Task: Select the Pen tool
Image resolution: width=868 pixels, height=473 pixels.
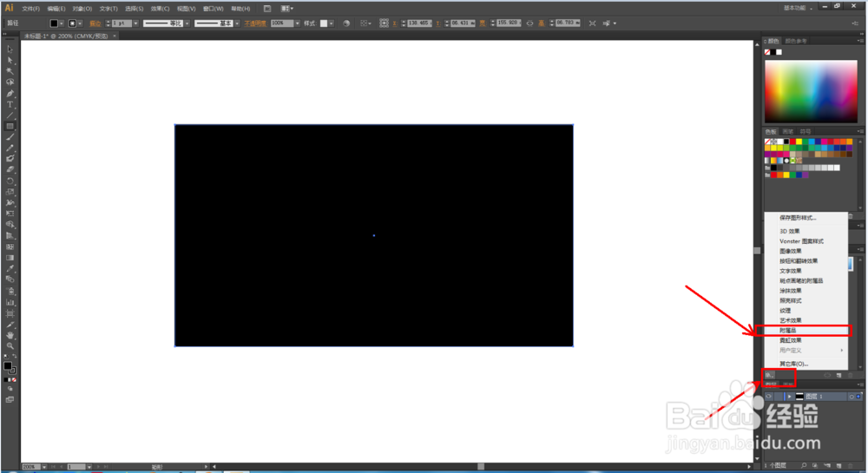Action: [x=10, y=94]
